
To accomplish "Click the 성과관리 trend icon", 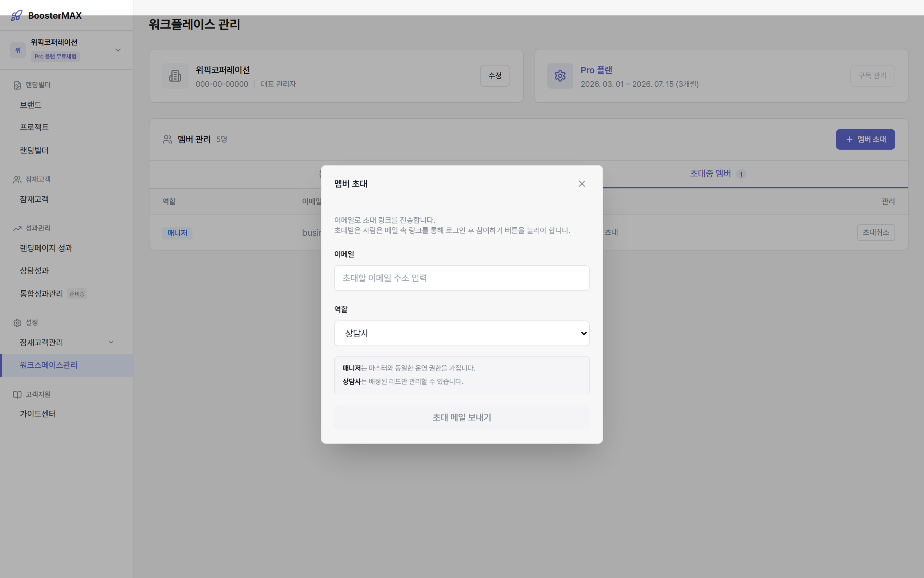I will click(17, 229).
